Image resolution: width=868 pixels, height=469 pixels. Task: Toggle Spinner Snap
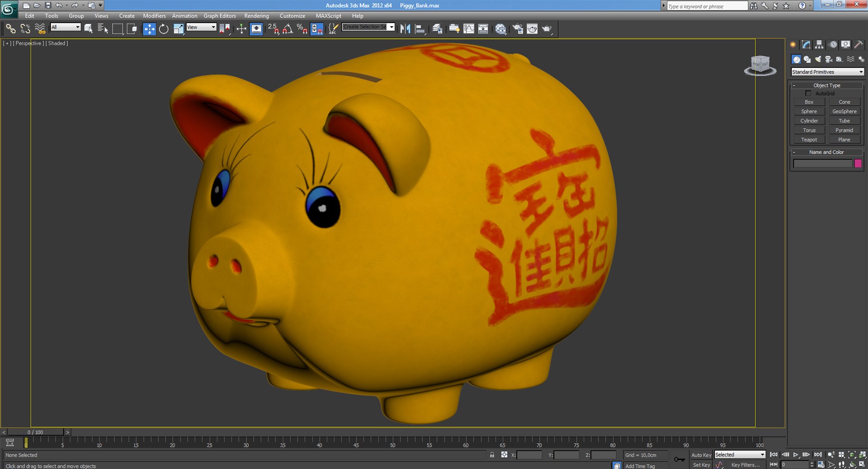[x=317, y=29]
